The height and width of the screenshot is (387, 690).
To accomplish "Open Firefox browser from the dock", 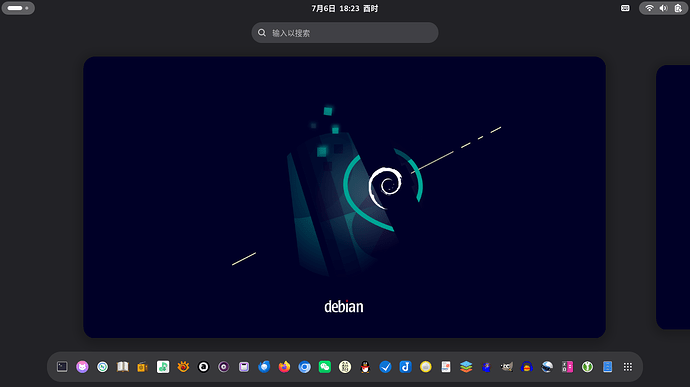I will pyautogui.click(x=284, y=367).
